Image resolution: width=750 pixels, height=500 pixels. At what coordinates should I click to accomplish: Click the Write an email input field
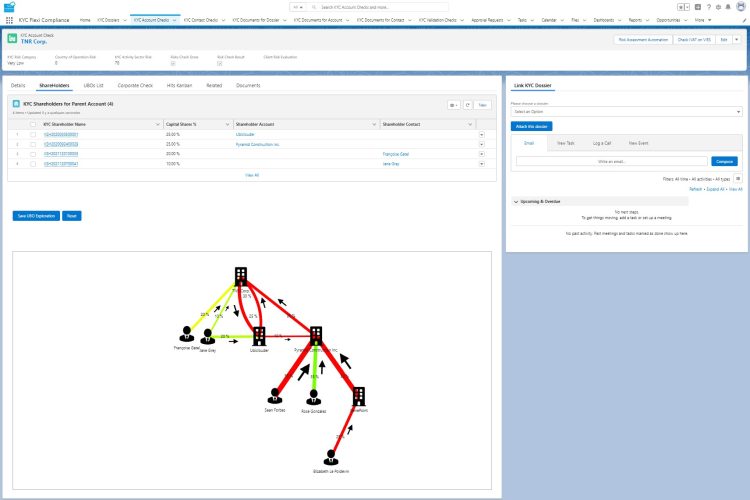[611, 161]
